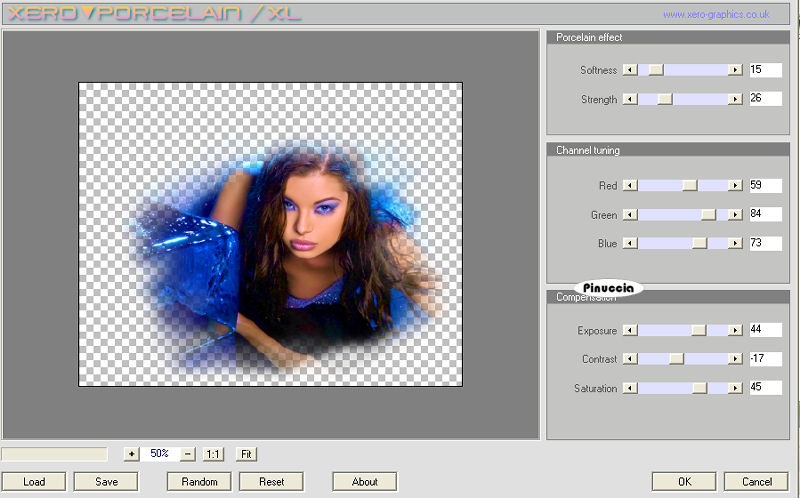Click Contrast slider right arrow

[735, 359]
